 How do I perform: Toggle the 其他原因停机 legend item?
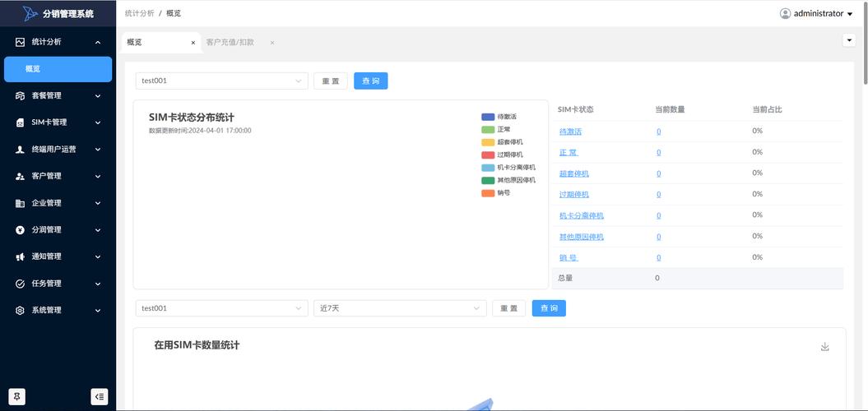pyautogui.click(x=508, y=180)
